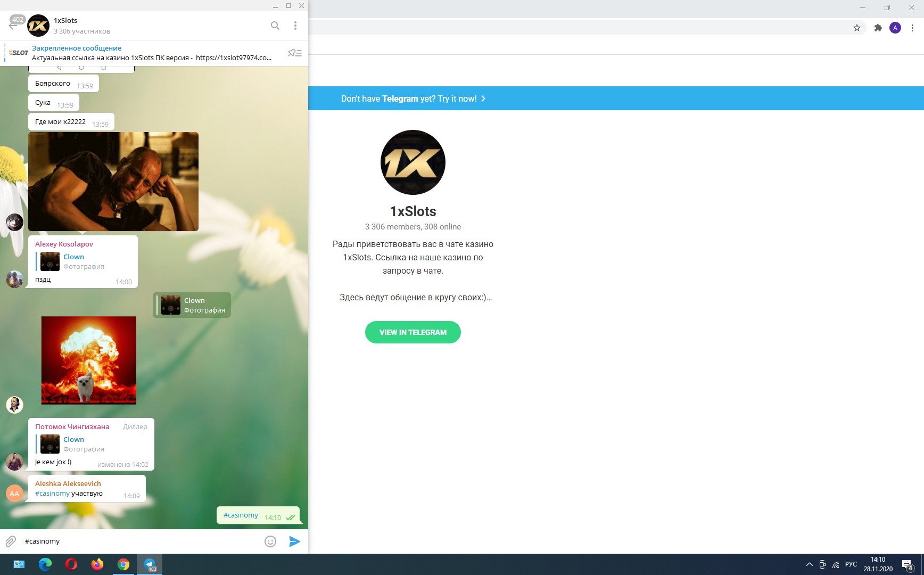The image size is (924, 575).
Task: Open Aleshka Alekseevich's profile name
Action: pyautogui.click(x=68, y=483)
